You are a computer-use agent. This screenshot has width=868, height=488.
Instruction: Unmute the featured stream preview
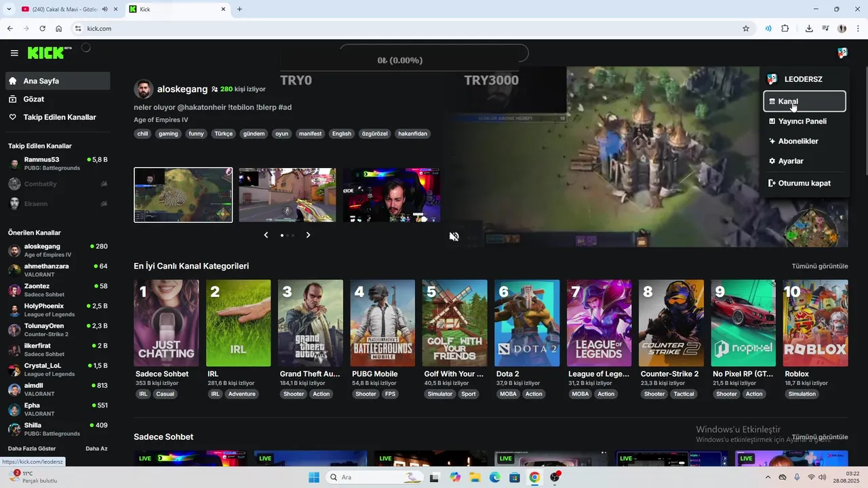coord(454,237)
